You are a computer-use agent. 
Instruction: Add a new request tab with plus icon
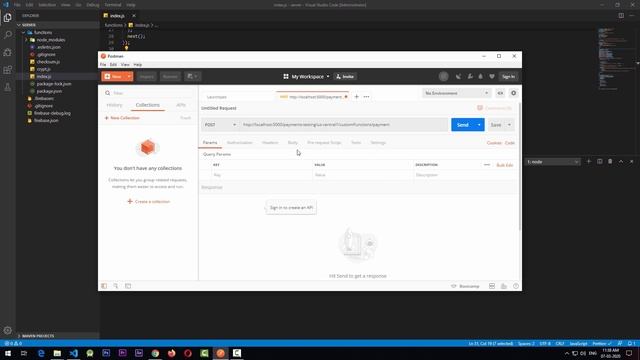tap(356, 97)
